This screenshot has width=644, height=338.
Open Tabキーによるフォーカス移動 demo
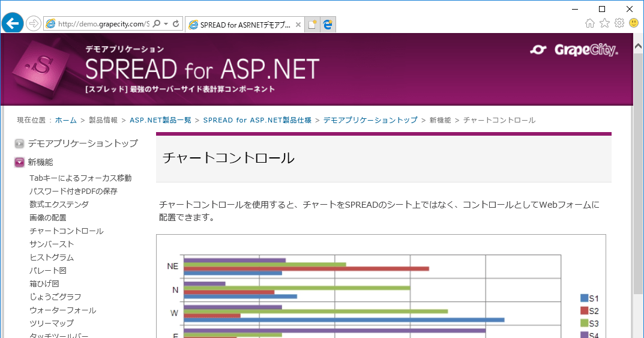coord(80,178)
